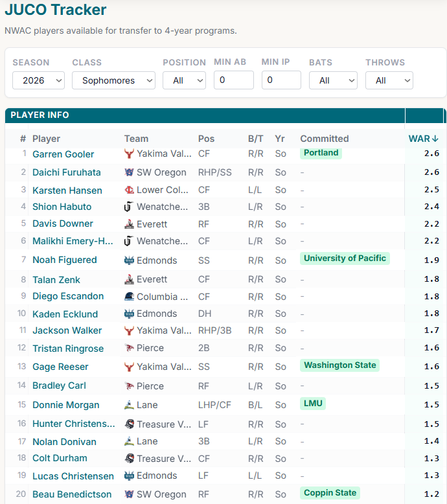Click the Min IP input field
447x504 pixels.
click(x=282, y=80)
